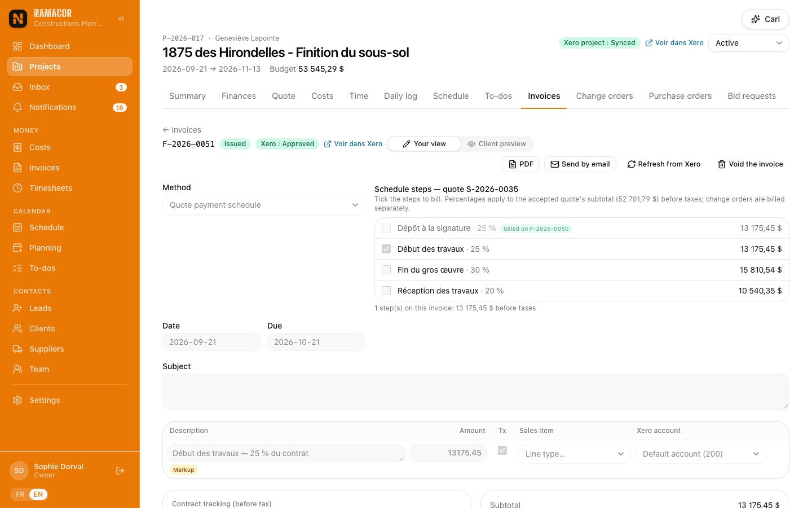Screen dimensions: 812x508
Task: Switch to the Daily log tab
Action: 400,96
